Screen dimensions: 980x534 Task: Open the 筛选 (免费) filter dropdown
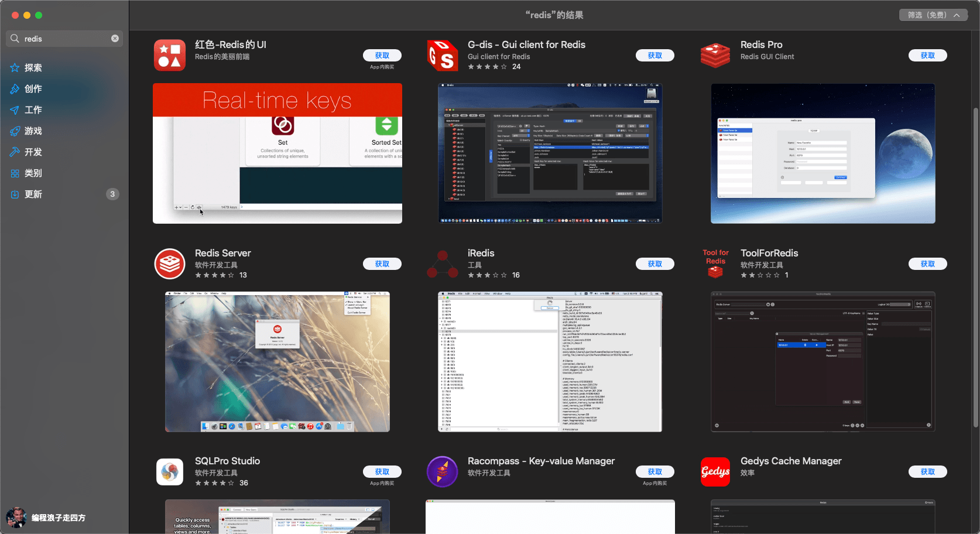(x=933, y=15)
